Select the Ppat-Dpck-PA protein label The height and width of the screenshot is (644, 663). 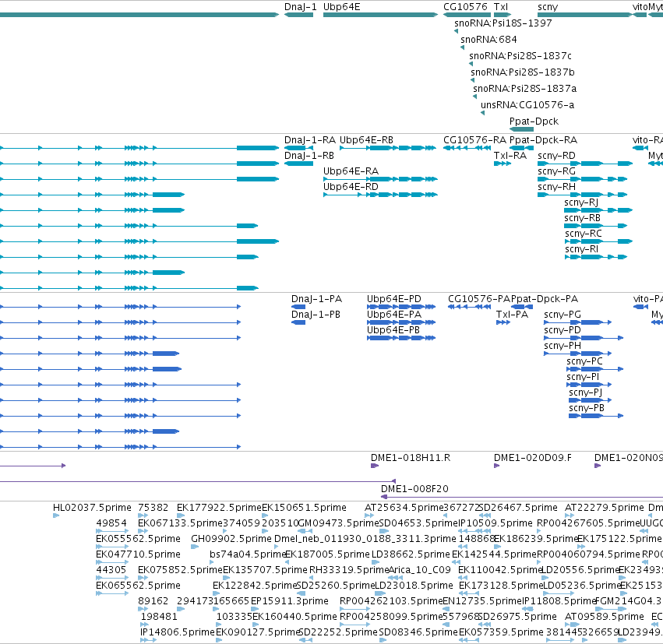click(x=545, y=299)
